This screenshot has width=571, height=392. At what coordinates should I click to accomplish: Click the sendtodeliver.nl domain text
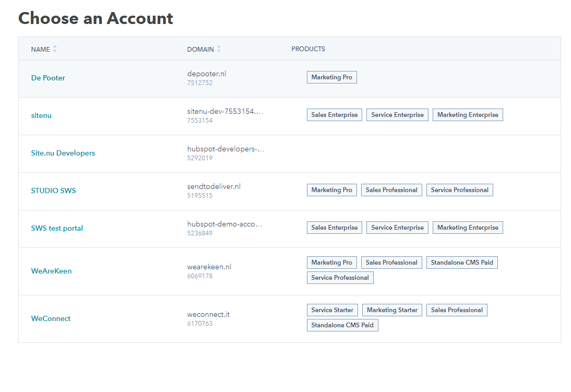214,186
